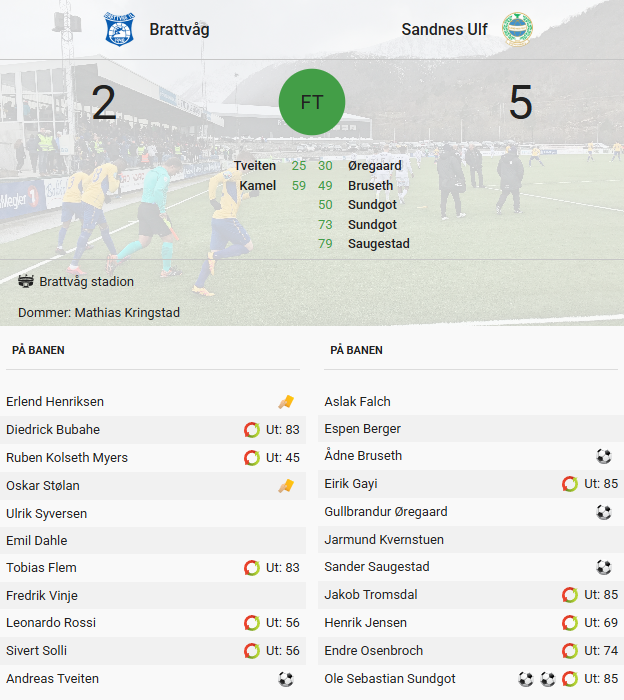The image size is (624, 700).
Task: Click the Brattvåg club crest logo
Action: [119, 29]
